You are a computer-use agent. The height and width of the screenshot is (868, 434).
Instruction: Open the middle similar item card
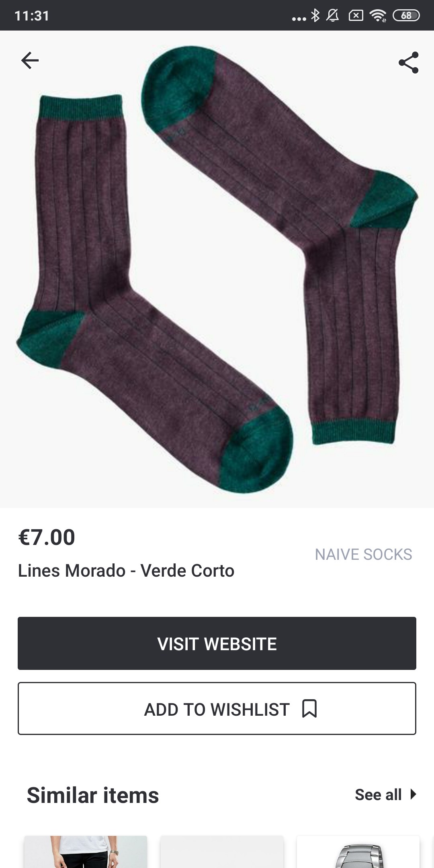tap(222, 852)
